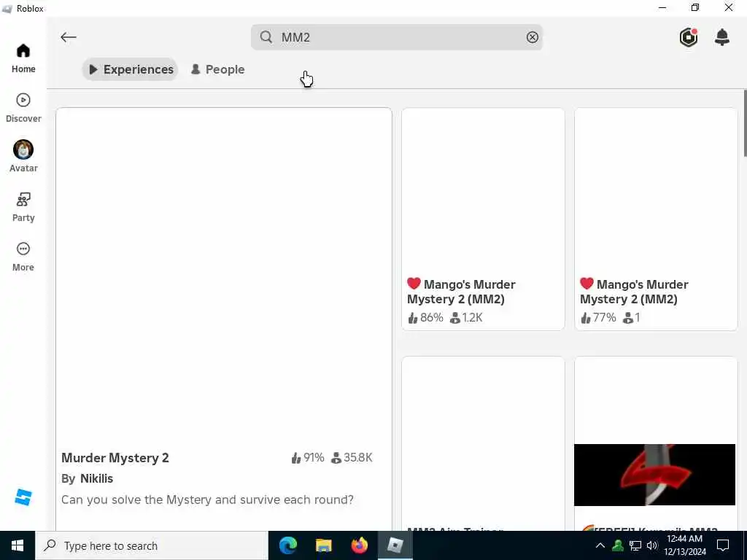Open the notifications bell

click(x=722, y=37)
